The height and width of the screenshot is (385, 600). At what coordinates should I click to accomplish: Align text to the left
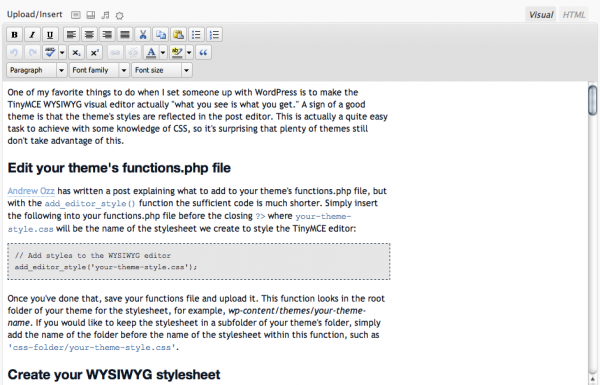tap(71, 34)
